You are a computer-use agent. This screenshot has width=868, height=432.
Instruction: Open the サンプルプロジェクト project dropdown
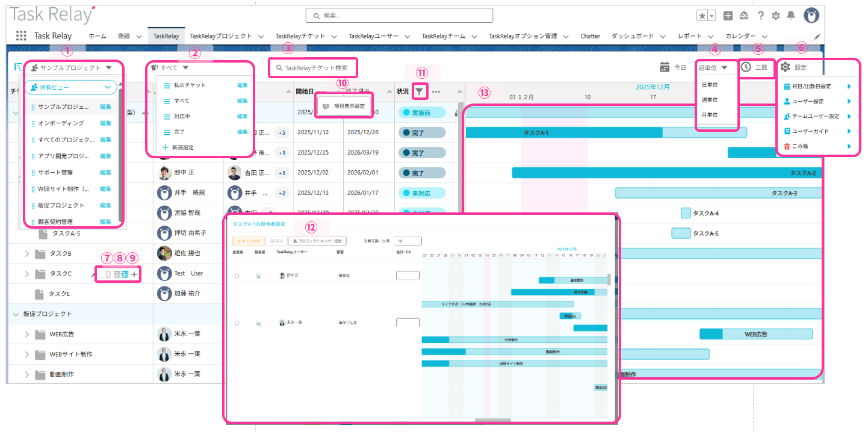(x=72, y=68)
